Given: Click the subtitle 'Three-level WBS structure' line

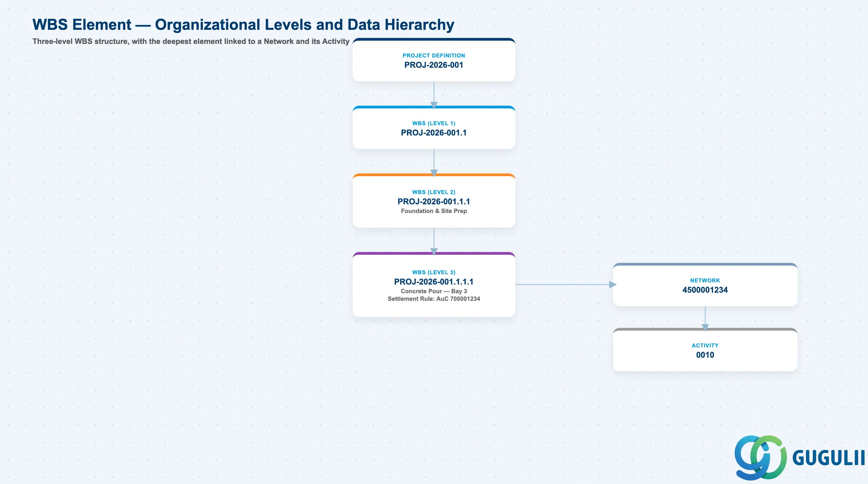Looking at the screenshot, I should pyautogui.click(x=191, y=41).
